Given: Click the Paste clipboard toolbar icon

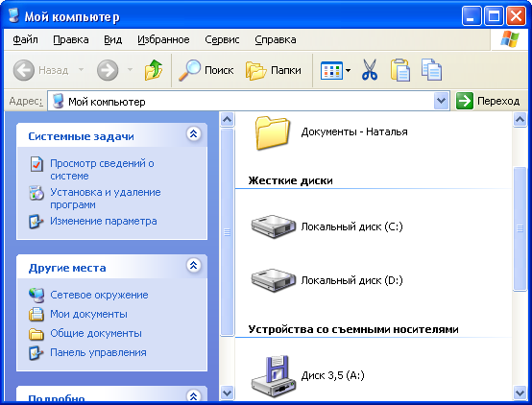Looking at the screenshot, I should click(x=400, y=70).
